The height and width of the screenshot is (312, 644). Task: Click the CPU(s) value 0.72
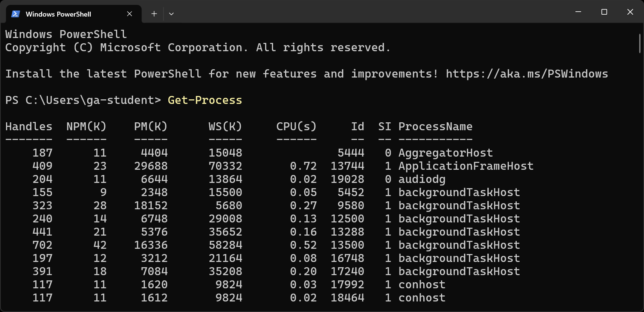[x=303, y=166]
